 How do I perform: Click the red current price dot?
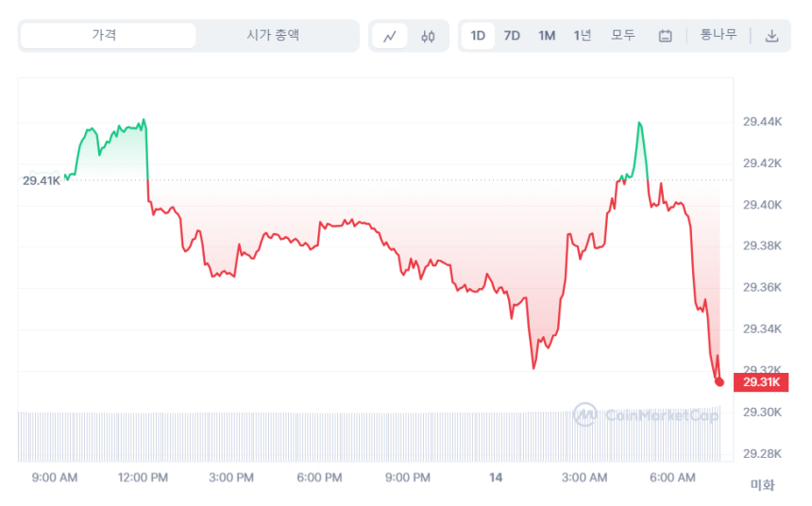719,381
